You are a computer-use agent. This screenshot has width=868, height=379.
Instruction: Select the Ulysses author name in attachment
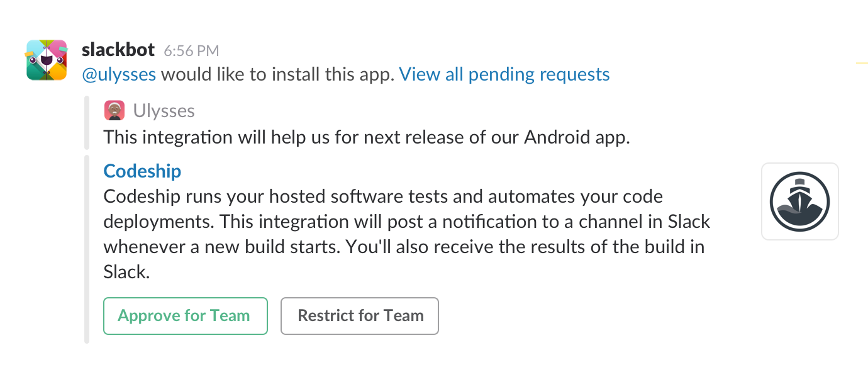tap(164, 111)
